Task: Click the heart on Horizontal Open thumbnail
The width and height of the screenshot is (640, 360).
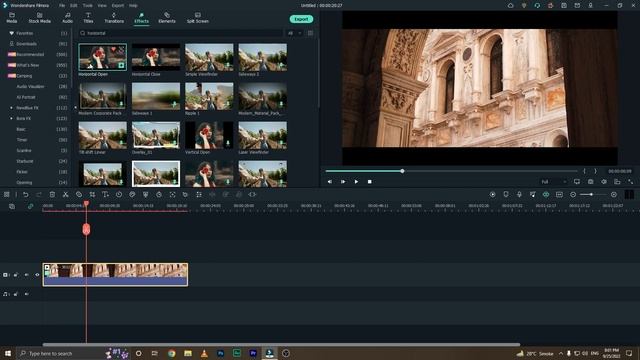Action: pyautogui.click(x=113, y=49)
